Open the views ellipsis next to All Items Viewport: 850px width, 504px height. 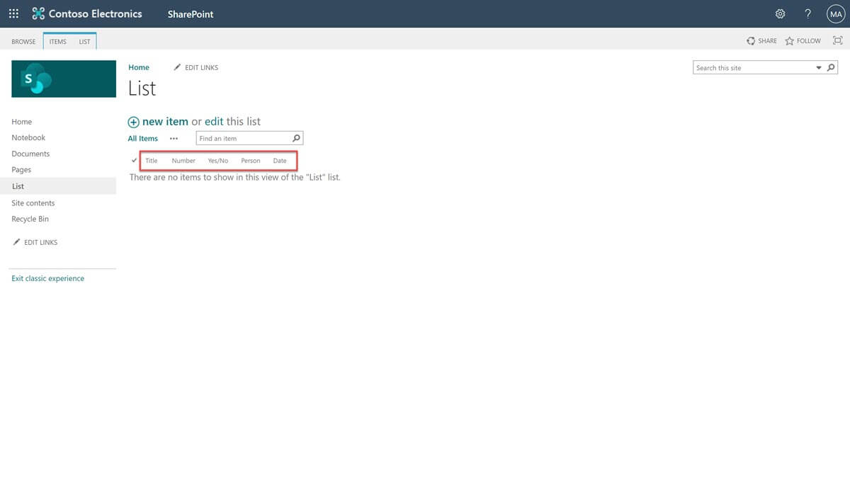point(174,138)
